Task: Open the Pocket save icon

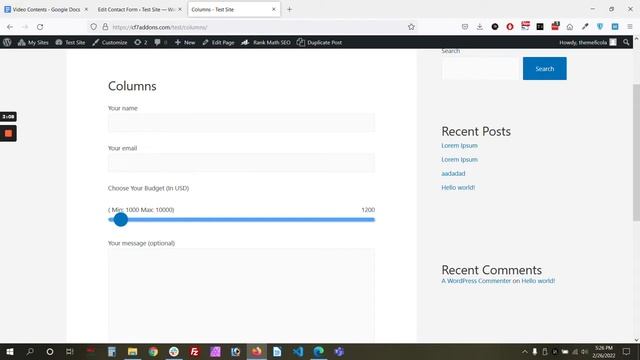Action: click(x=465, y=27)
